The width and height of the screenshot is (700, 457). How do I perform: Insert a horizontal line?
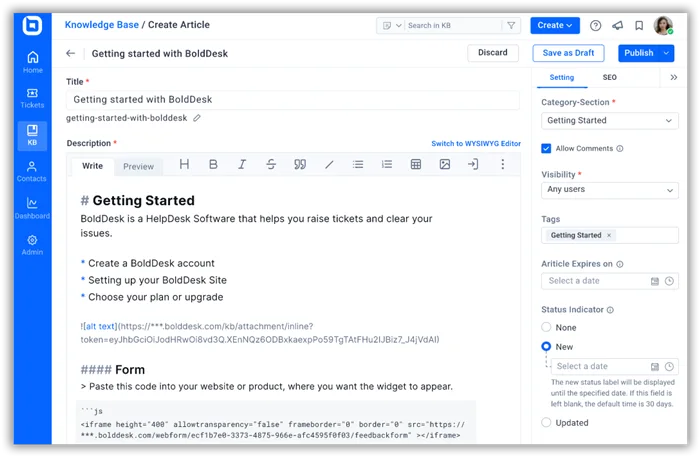pyautogui.click(x=329, y=165)
